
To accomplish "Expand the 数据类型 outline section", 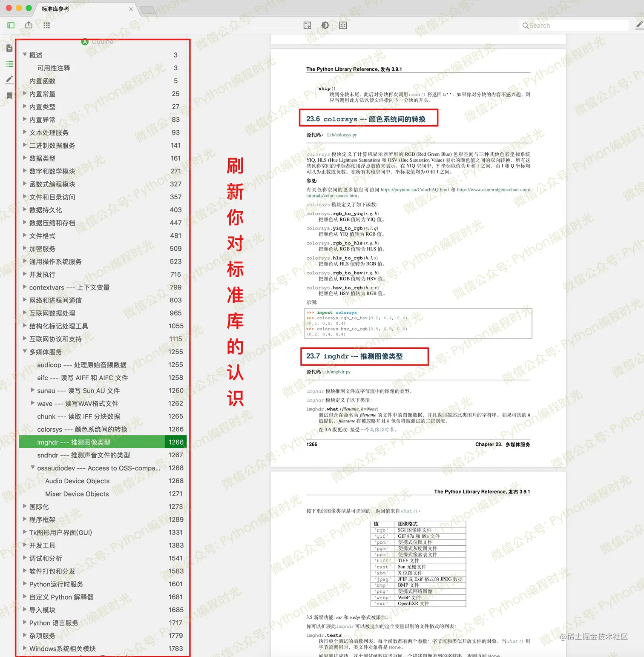I will 25,158.
